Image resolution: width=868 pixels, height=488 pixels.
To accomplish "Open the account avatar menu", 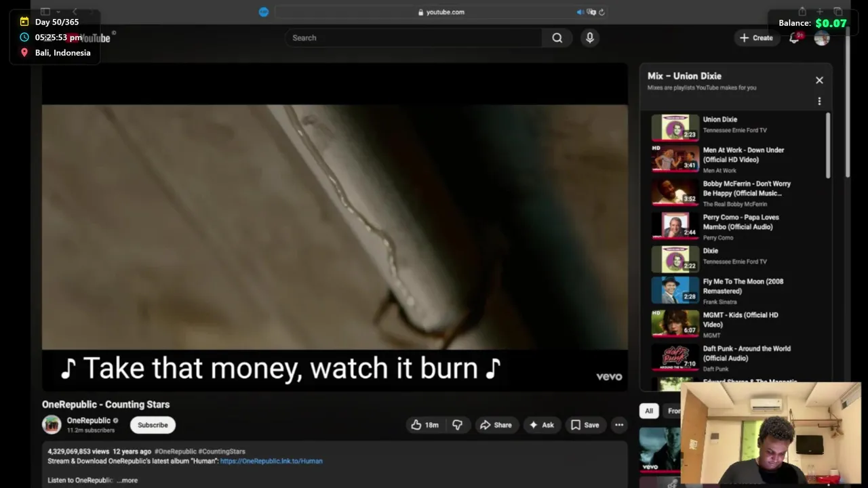I will coord(822,38).
